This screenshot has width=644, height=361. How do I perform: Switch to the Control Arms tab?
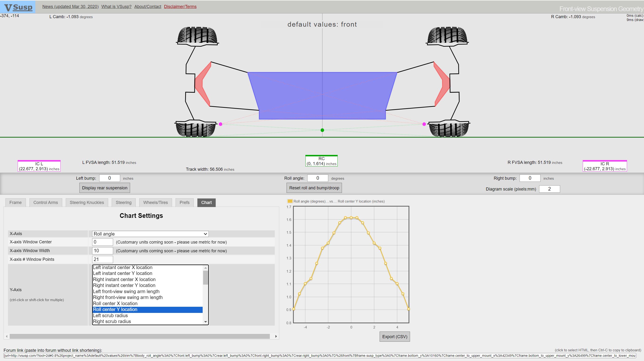[45, 202]
